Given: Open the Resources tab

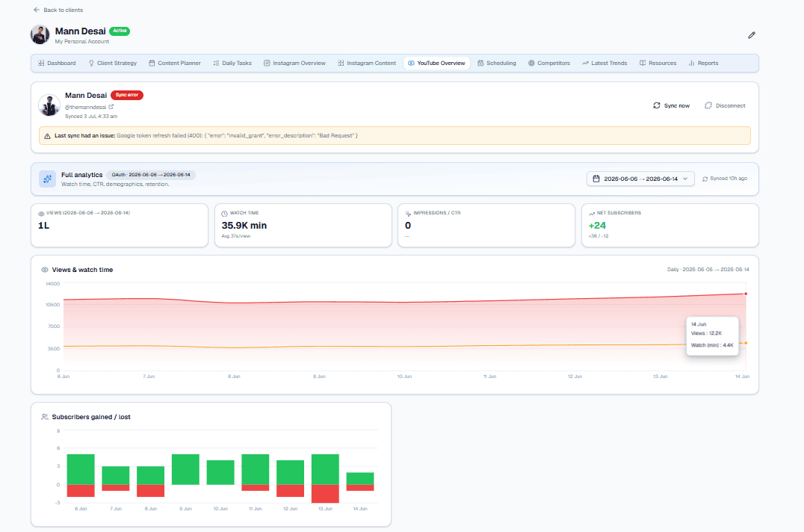Looking at the screenshot, I should click(658, 63).
